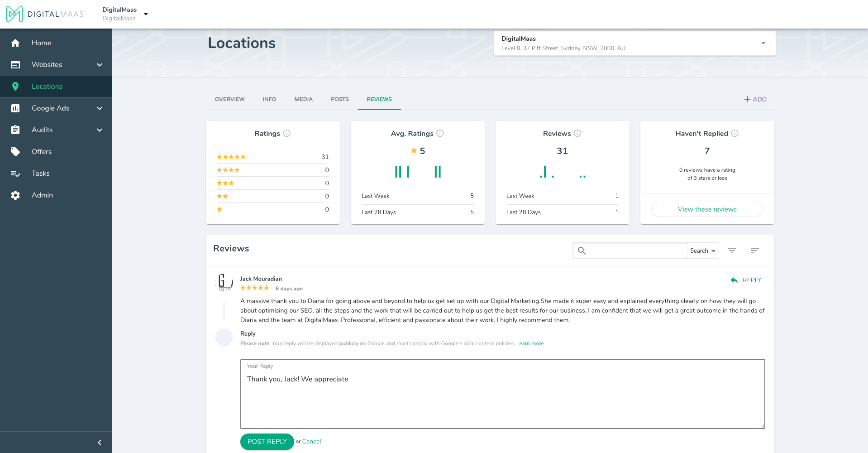
Task: Open the DigitalMaas account dropdown arrow
Action: pyautogui.click(x=146, y=14)
